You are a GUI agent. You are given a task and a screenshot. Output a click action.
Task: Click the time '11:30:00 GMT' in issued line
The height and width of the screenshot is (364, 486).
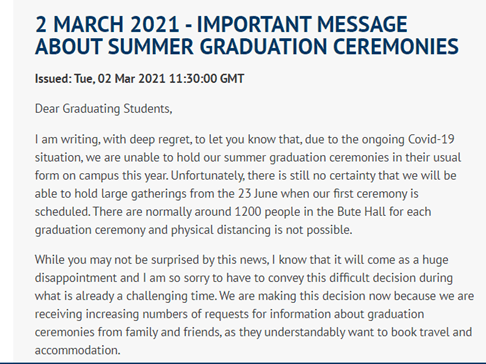(x=207, y=79)
